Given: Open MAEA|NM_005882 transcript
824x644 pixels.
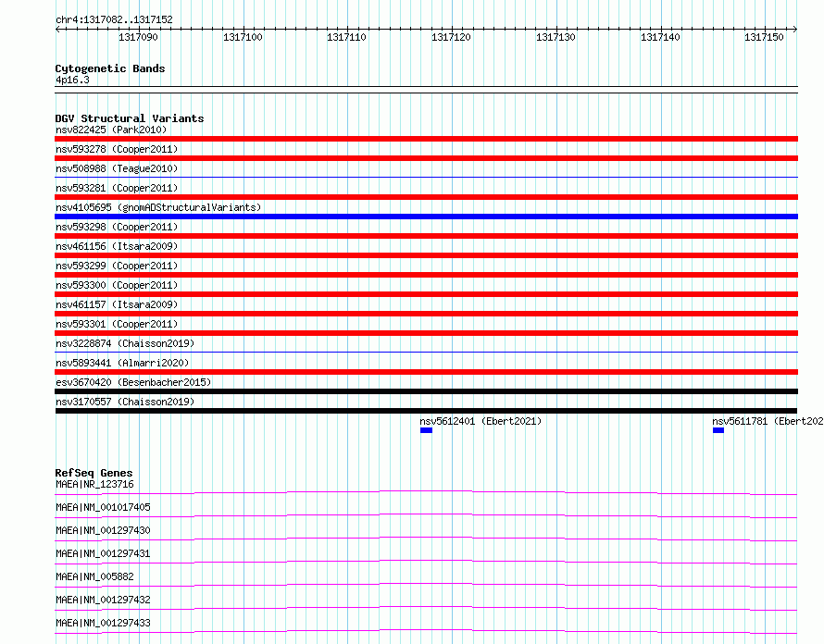Looking at the screenshot, I should 94,576.
